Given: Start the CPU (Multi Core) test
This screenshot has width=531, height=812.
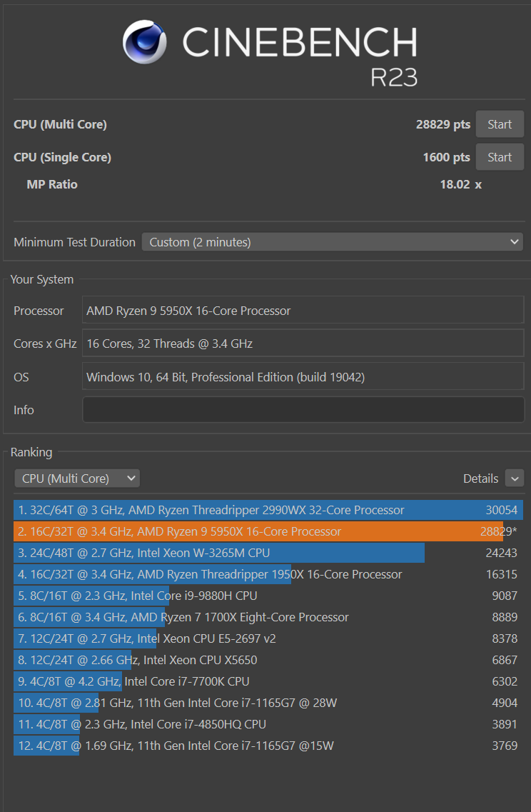Looking at the screenshot, I should 500,124.
